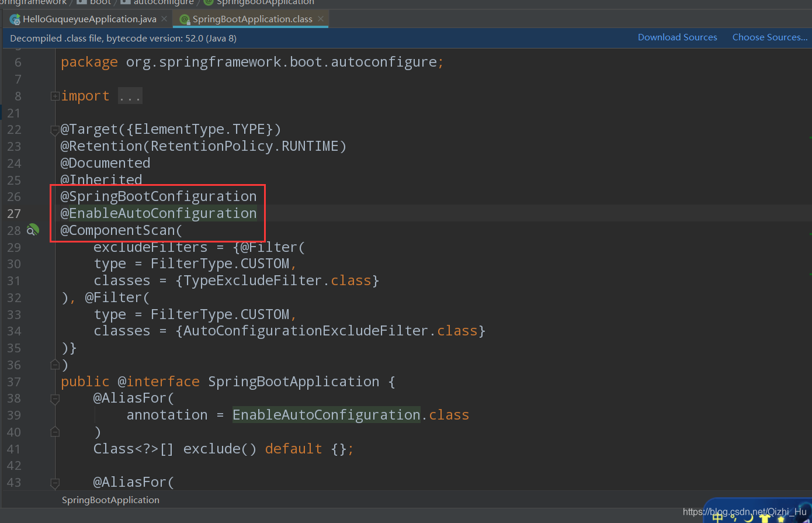This screenshot has height=523, width=812.
Task: Click line number 37 in the gutter
Action: click(x=14, y=382)
